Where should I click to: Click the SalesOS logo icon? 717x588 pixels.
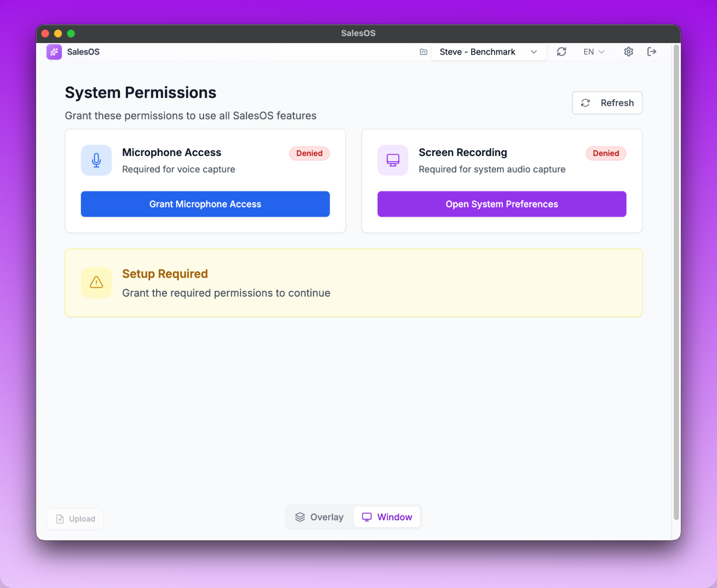click(54, 52)
